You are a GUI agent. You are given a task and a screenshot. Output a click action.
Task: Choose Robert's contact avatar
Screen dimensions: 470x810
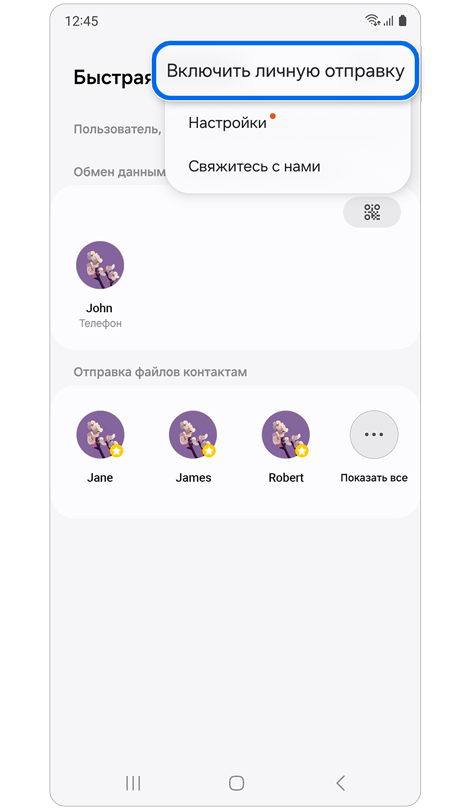[x=286, y=434]
